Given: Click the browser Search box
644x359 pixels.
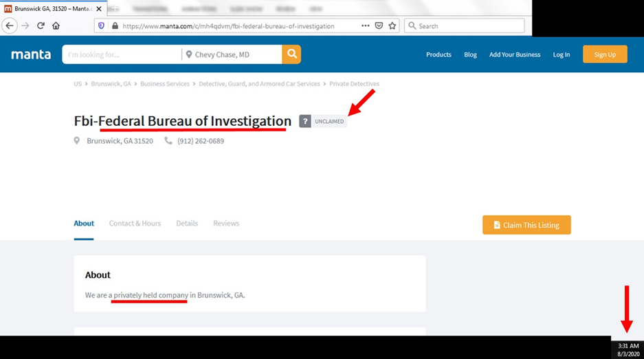Looking at the screenshot, I should click(465, 26).
